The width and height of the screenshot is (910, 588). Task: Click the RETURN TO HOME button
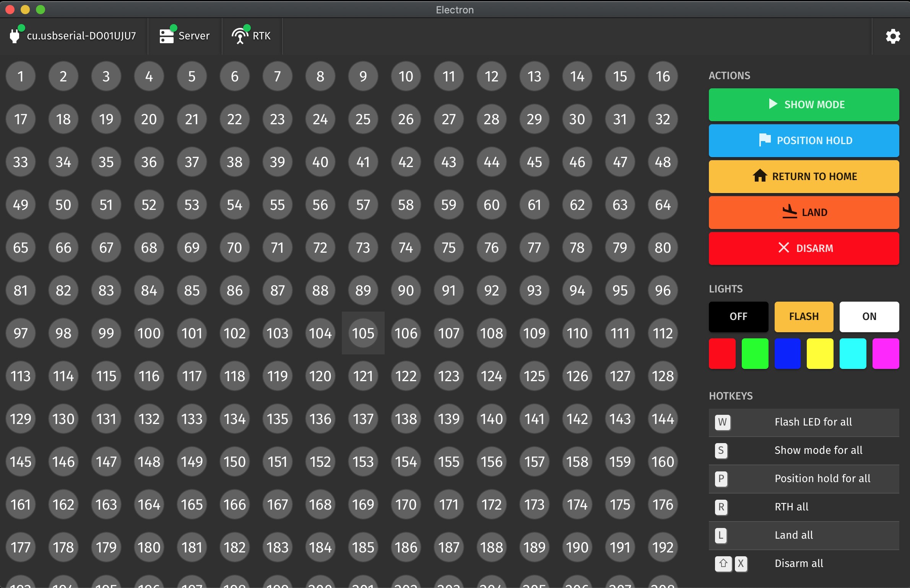804,177
